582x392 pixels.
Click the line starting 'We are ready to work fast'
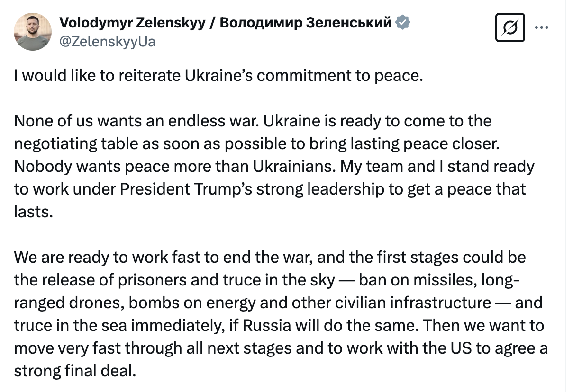[270, 258]
